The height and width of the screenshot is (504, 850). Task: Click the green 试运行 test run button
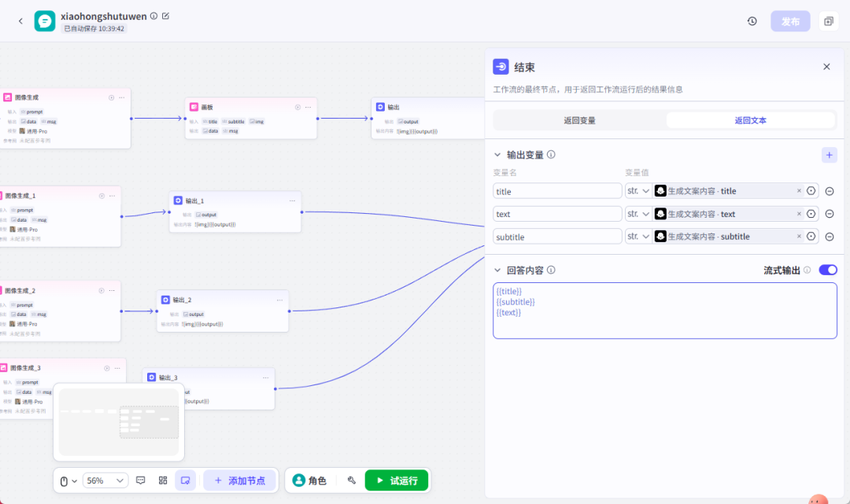(396, 480)
